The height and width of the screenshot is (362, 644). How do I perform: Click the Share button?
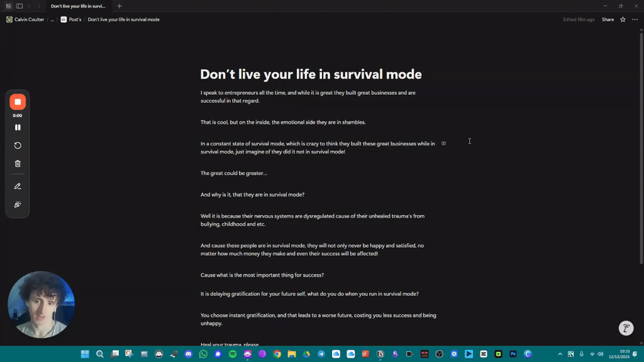click(608, 19)
